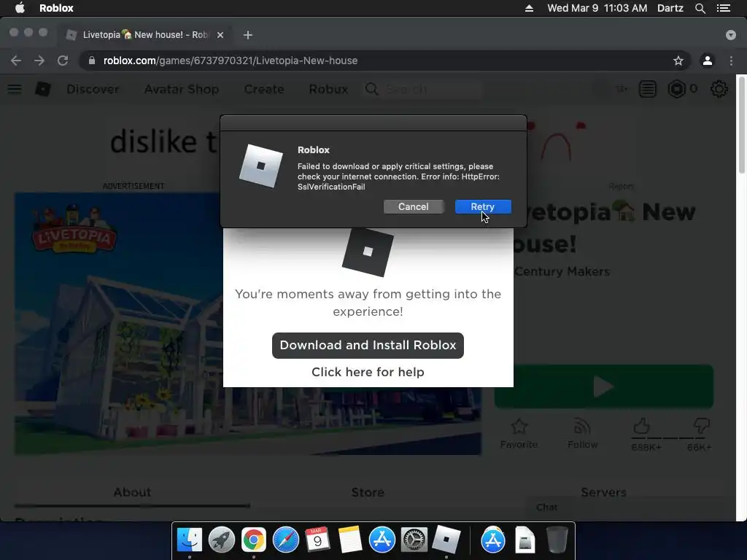Open the Roblox settings gear
Image resolution: width=747 pixels, height=560 pixels.
pyautogui.click(x=719, y=89)
